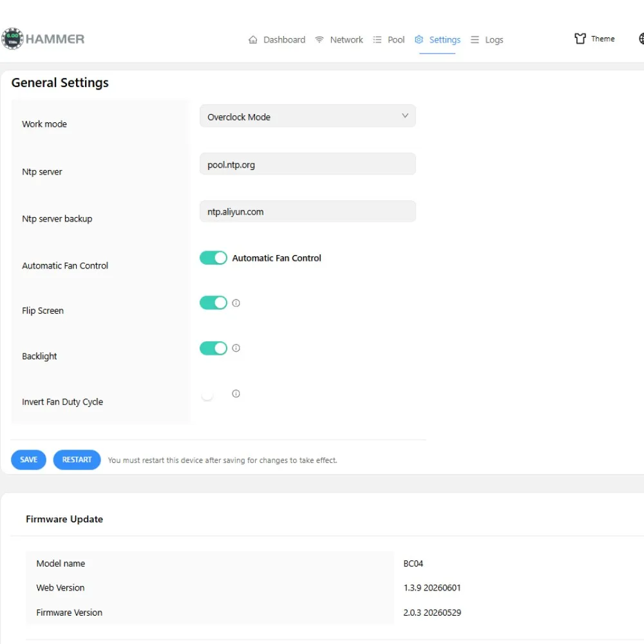Click the 'Firmware Update' heading
644x644 pixels.
coord(64,519)
